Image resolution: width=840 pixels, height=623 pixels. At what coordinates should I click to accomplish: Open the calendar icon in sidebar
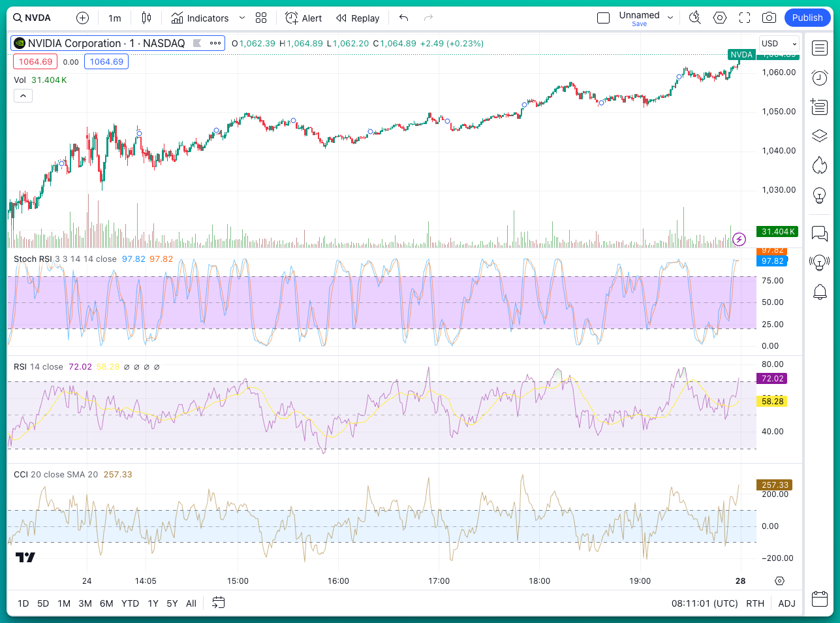(820, 598)
